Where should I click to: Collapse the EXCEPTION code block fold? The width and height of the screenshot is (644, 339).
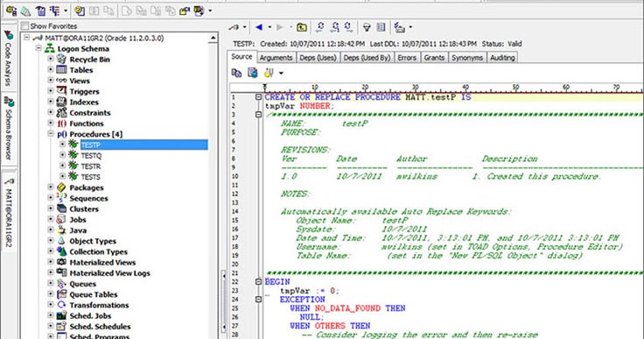coord(258,300)
